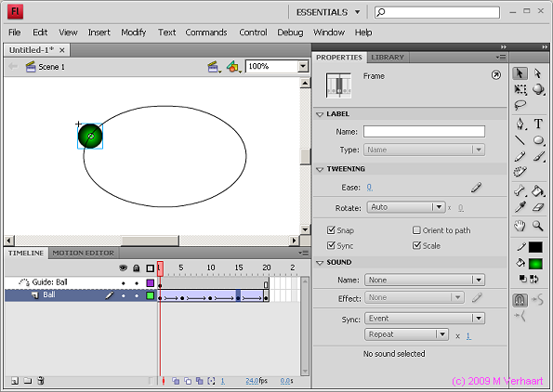
Task: Enable the Orient to path checkbox
Action: coord(416,230)
